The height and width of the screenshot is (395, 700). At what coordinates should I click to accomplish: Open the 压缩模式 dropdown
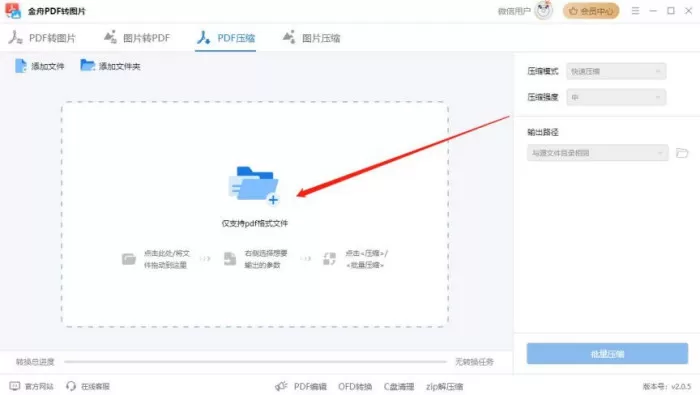point(616,71)
